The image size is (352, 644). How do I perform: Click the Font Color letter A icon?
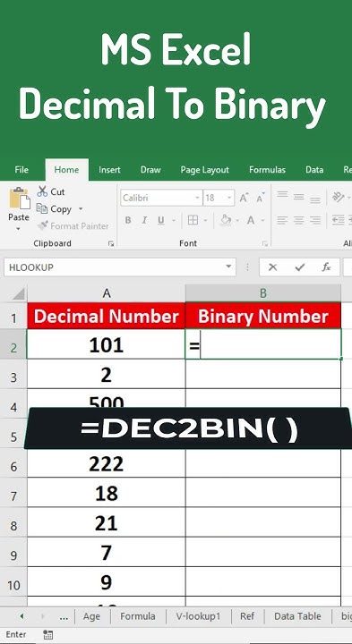(251, 220)
